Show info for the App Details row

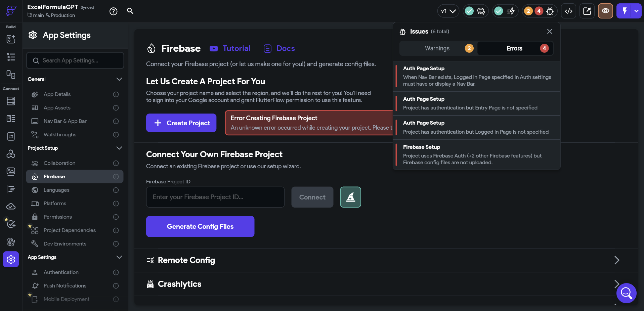click(116, 94)
